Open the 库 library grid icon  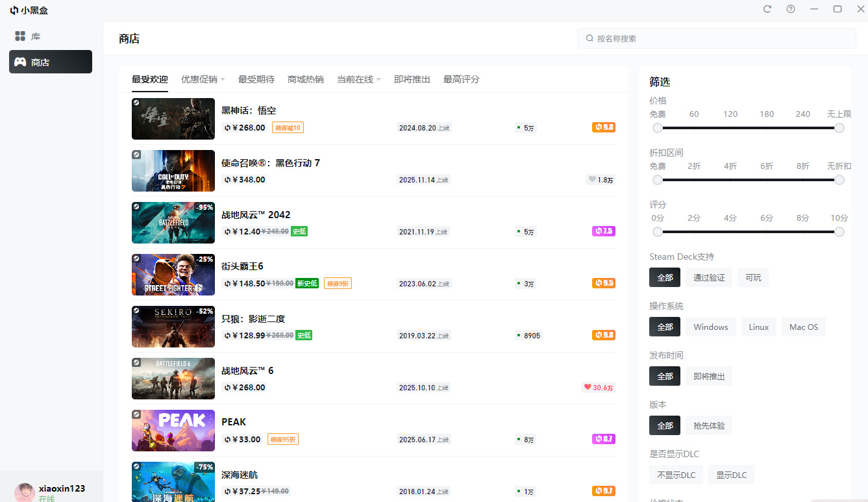[x=20, y=36]
